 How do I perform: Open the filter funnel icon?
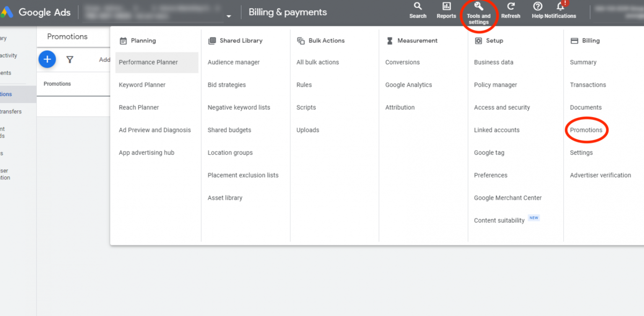point(70,59)
